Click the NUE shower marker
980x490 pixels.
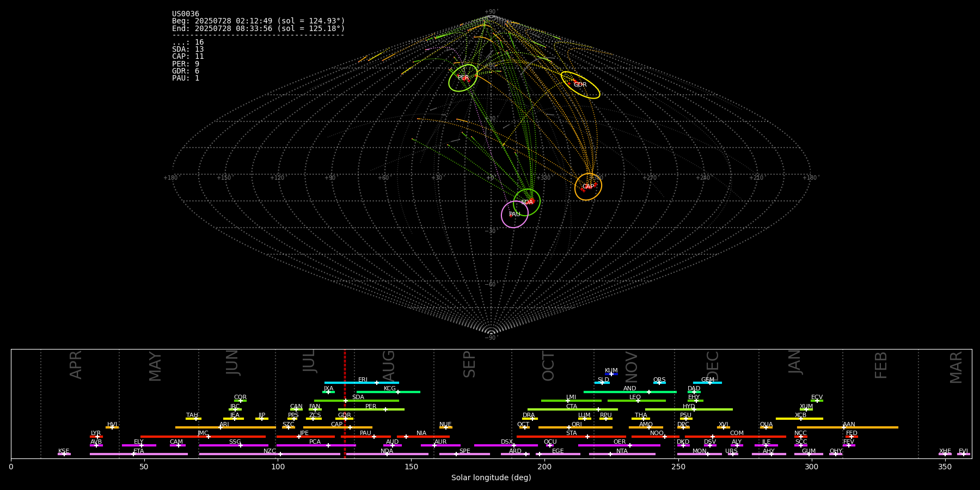tap(445, 427)
